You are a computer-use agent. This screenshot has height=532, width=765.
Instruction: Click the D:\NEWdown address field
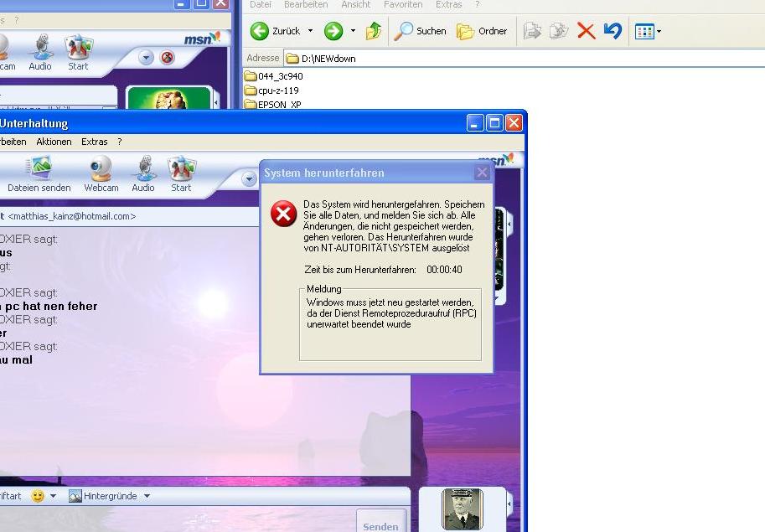pyautogui.click(x=524, y=59)
